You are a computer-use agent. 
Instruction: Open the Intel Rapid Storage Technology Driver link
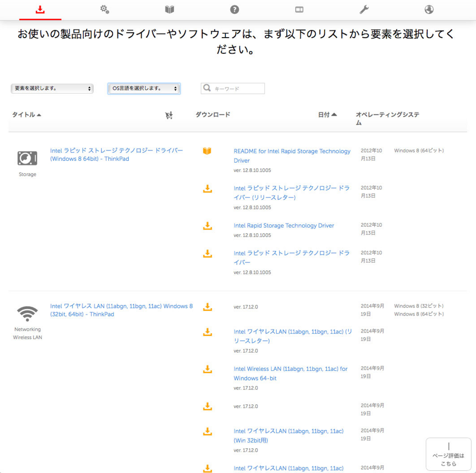tap(284, 225)
